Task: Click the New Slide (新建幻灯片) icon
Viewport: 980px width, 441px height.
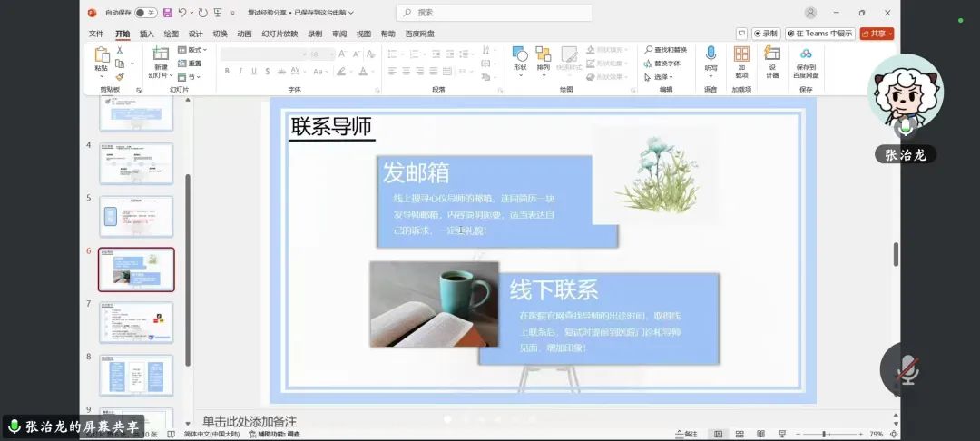Action: click(161, 57)
